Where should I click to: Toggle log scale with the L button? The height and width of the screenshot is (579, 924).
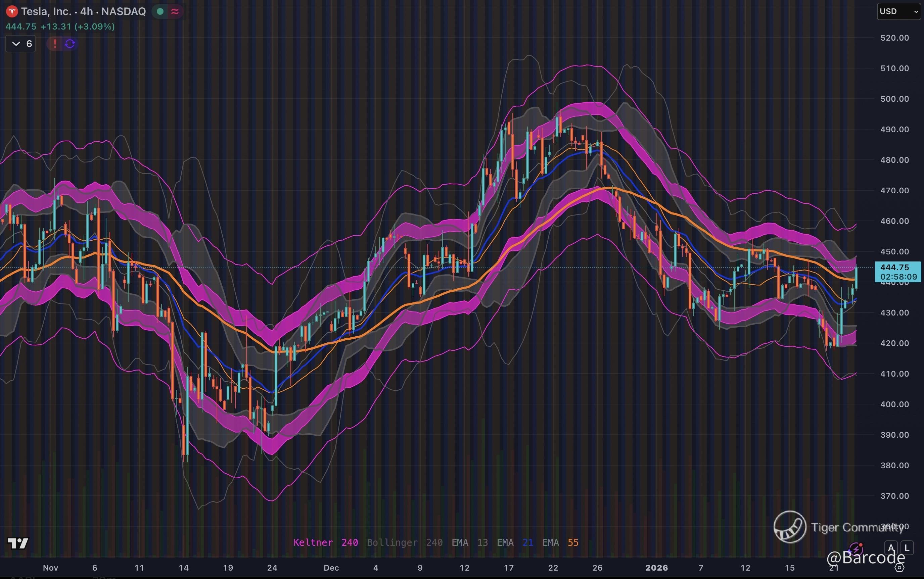[x=907, y=548]
